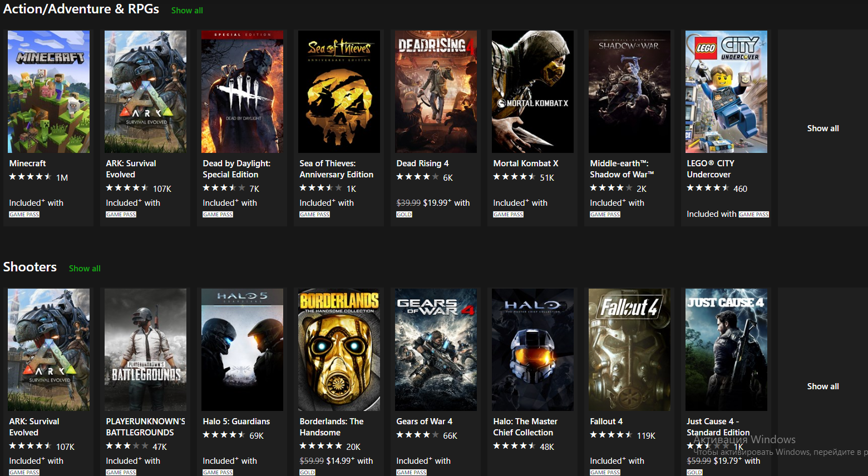Viewport: 868px width, 476px height.
Task: Open the Dead by Daylight cover art
Action: (x=242, y=92)
